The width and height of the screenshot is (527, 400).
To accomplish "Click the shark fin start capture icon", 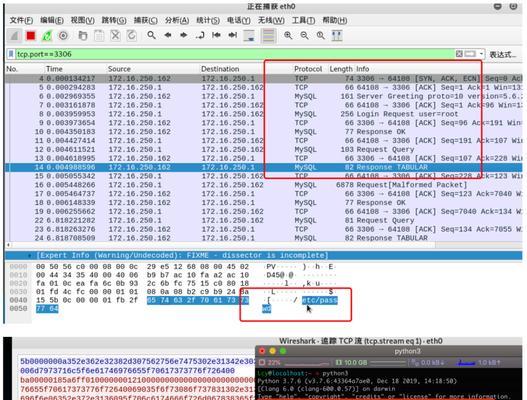I will click(14, 35).
